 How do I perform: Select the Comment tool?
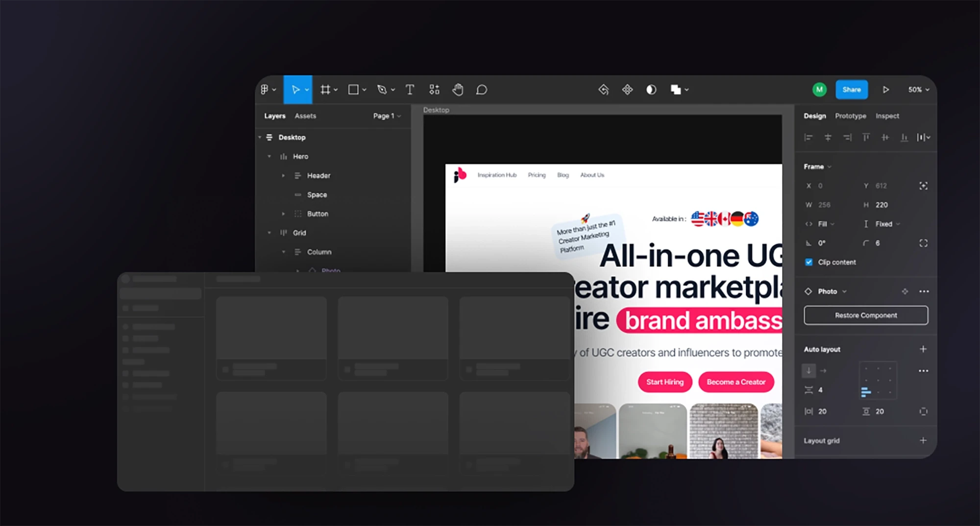[482, 90]
